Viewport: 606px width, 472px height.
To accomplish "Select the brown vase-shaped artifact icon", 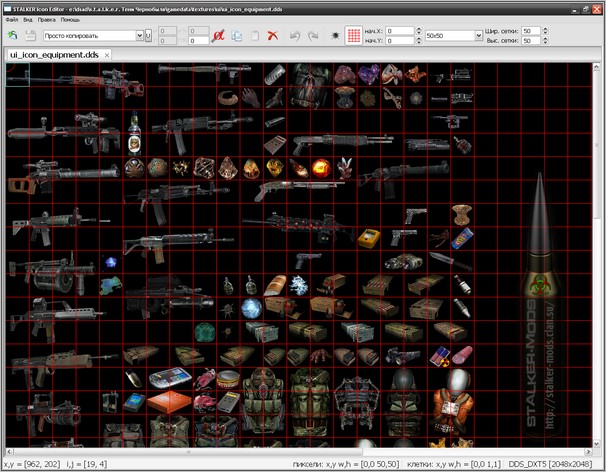I will coord(462,215).
